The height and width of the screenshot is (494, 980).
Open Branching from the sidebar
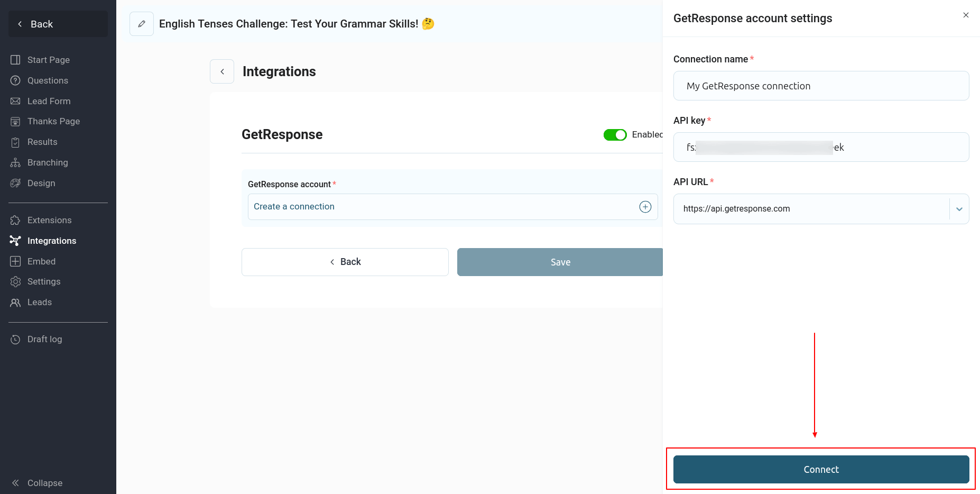coord(48,162)
